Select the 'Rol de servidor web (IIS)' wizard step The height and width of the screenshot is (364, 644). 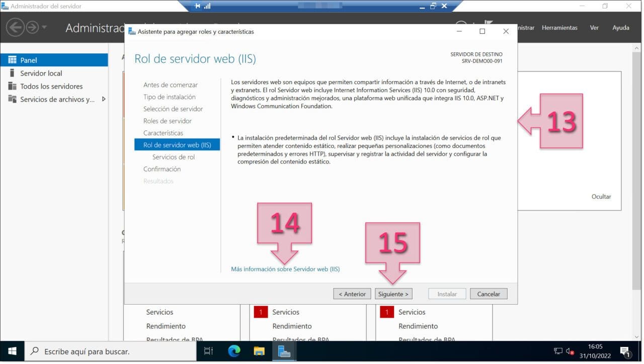[177, 145]
